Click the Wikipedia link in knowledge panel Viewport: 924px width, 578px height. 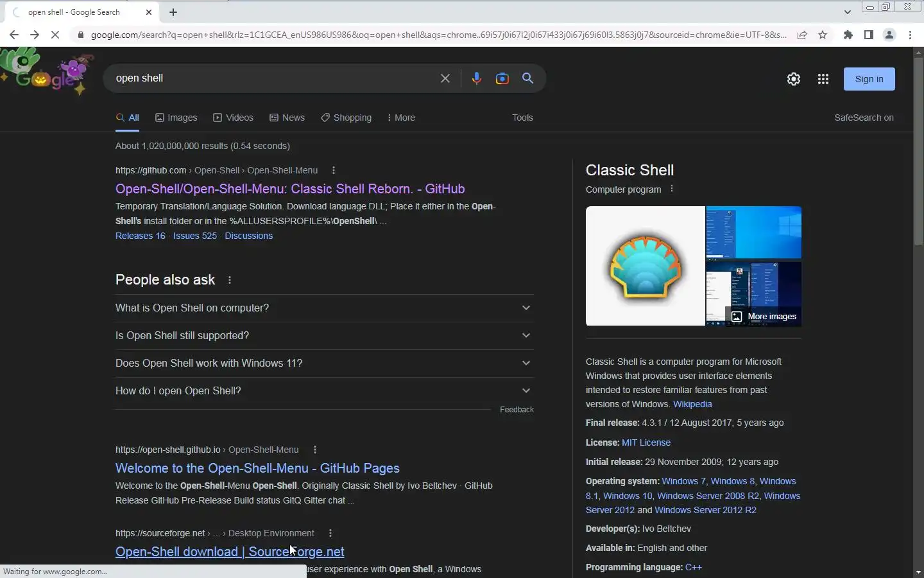pyautogui.click(x=692, y=404)
